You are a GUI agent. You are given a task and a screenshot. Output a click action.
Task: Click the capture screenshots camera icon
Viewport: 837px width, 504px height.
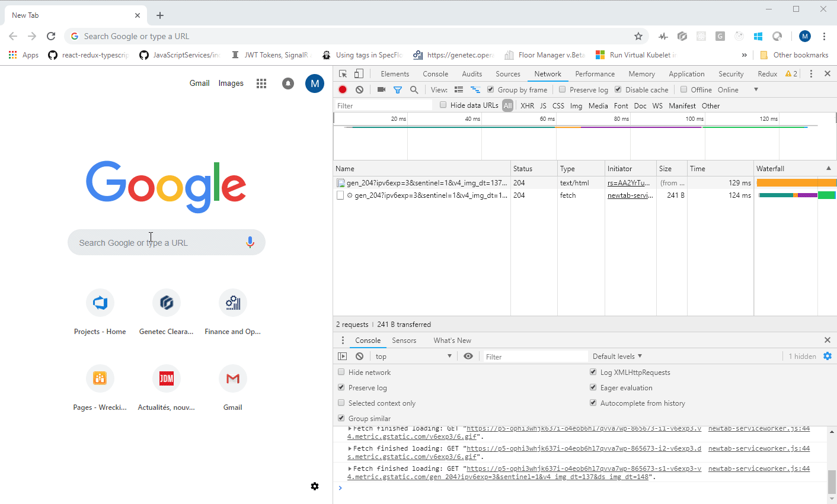click(381, 89)
